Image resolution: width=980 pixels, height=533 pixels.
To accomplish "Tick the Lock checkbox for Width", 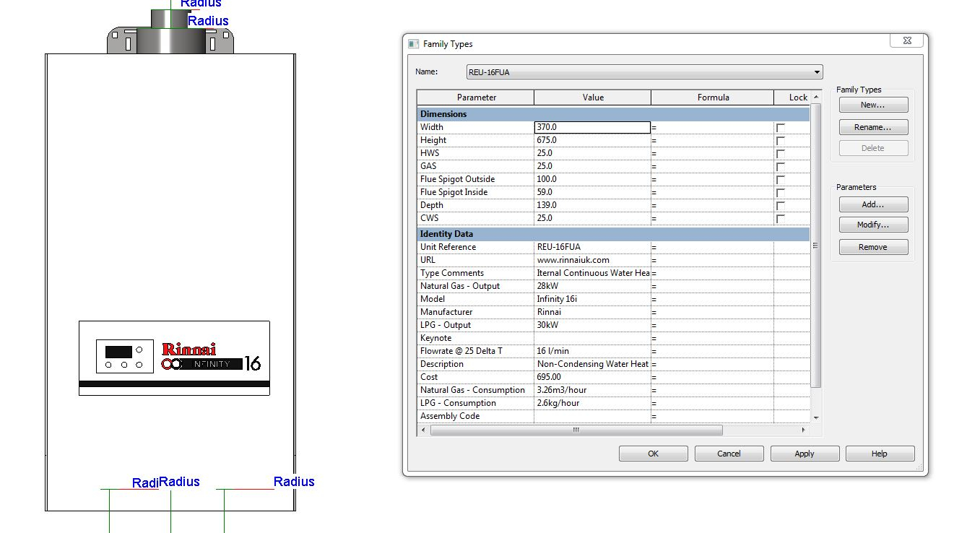I will (780, 128).
